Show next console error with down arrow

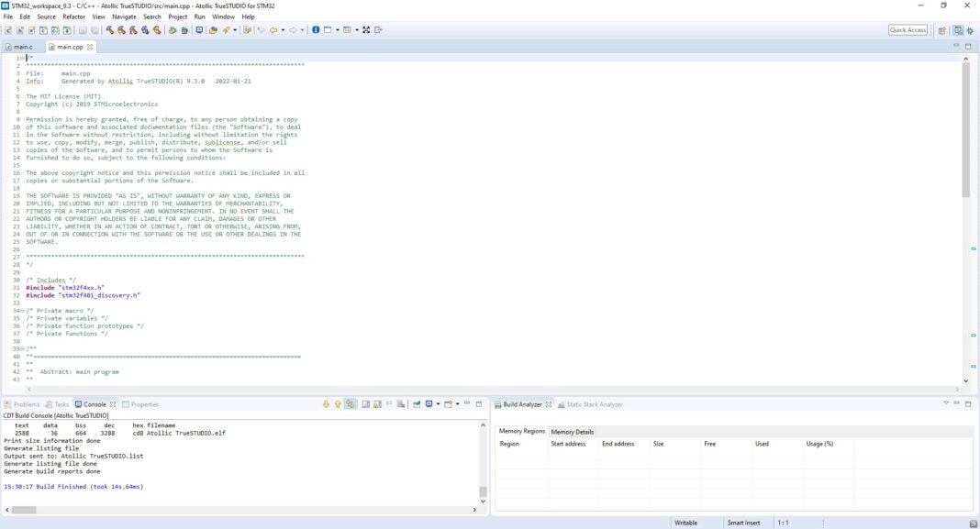point(326,404)
